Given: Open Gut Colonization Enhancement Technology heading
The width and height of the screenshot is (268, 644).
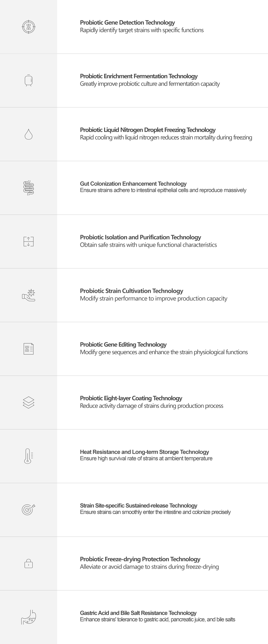Looking at the screenshot, I should click(x=133, y=184).
